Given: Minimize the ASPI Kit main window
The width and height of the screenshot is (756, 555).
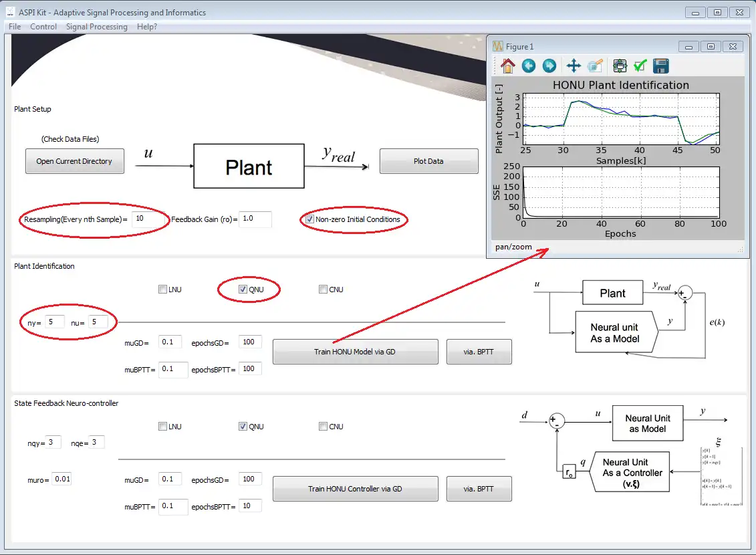Looking at the screenshot, I should tap(695, 13).
